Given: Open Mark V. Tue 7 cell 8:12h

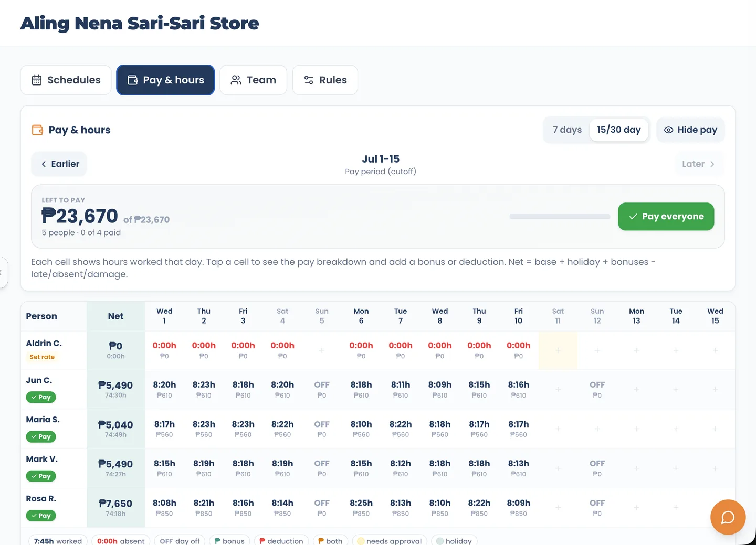Looking at the screenshot, I should 401,468.
